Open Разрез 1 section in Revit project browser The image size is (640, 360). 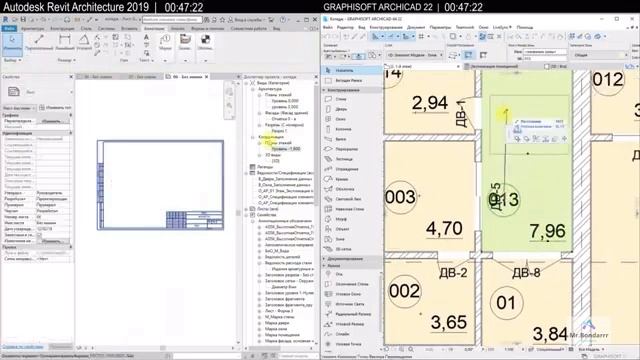[279, 131]
